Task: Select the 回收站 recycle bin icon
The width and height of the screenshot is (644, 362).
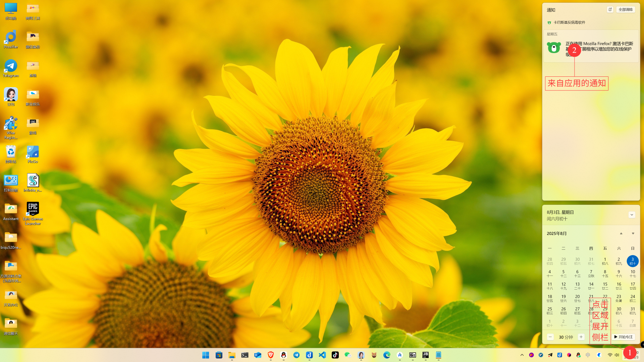Action: pyautogui.click(x=11, y=154)
